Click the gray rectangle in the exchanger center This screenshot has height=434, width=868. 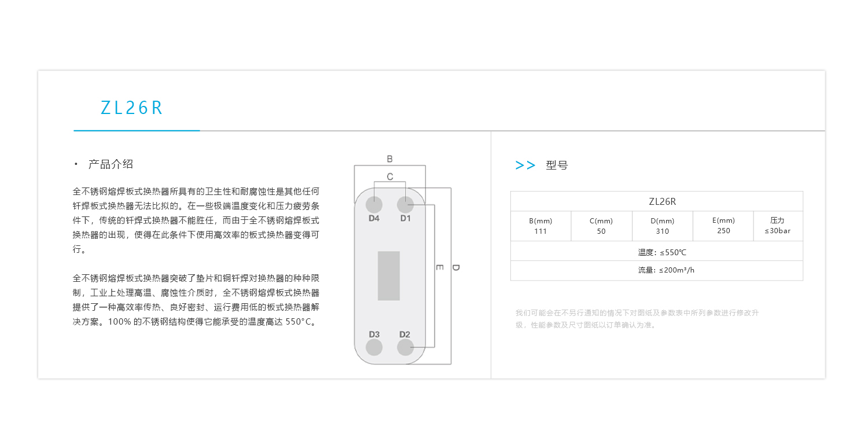(x=389, y=275)
